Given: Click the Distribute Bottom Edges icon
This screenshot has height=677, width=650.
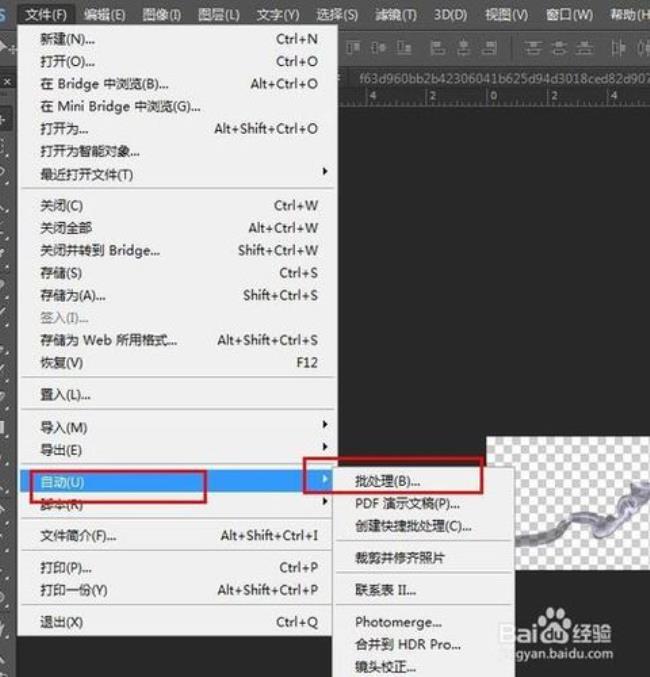Looking at the screenshot, I should click(584, 47).
